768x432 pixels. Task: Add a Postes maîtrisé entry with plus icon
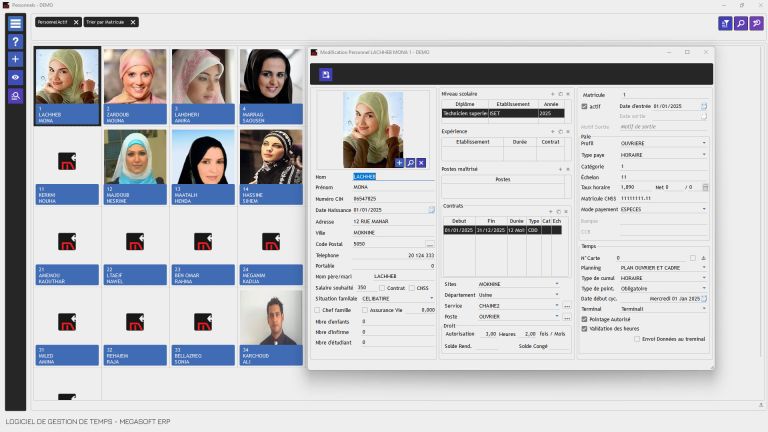pyautogui.click(x=560, y=169)
